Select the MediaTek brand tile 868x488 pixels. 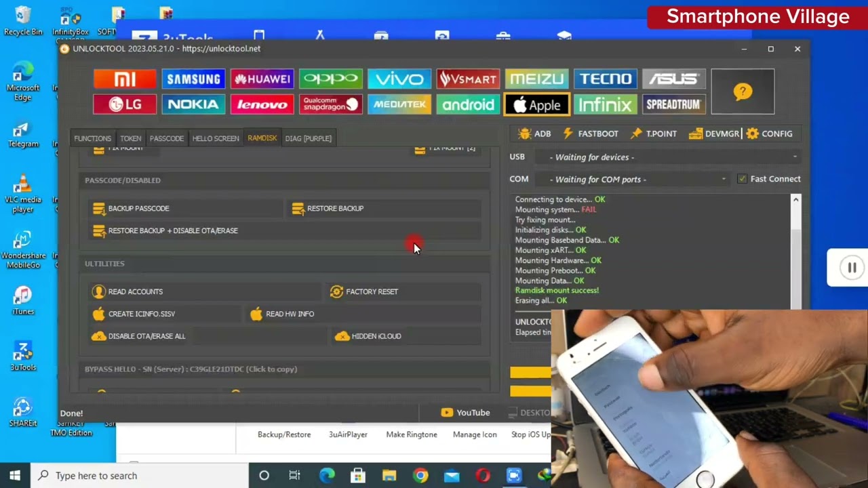coord(399,104)
